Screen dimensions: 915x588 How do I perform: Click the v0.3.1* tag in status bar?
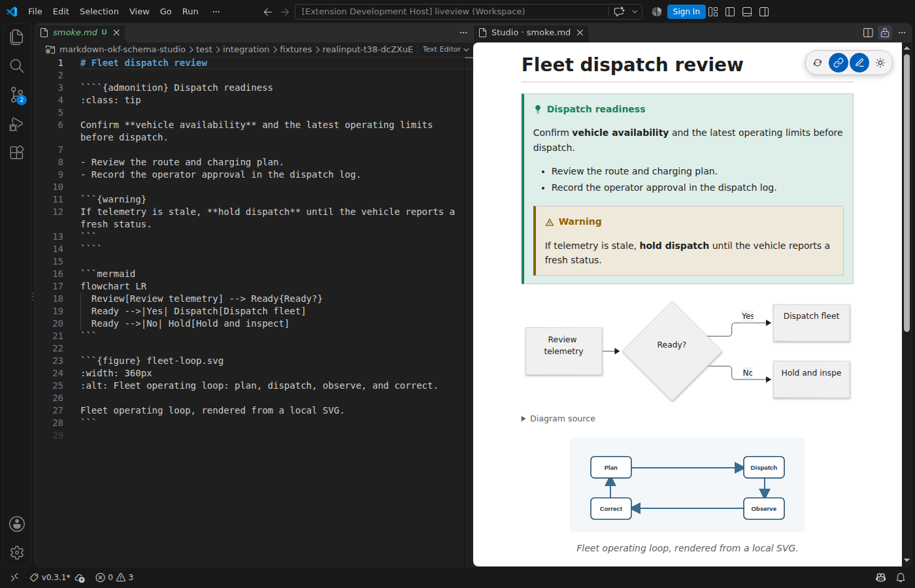coord(50,578)
